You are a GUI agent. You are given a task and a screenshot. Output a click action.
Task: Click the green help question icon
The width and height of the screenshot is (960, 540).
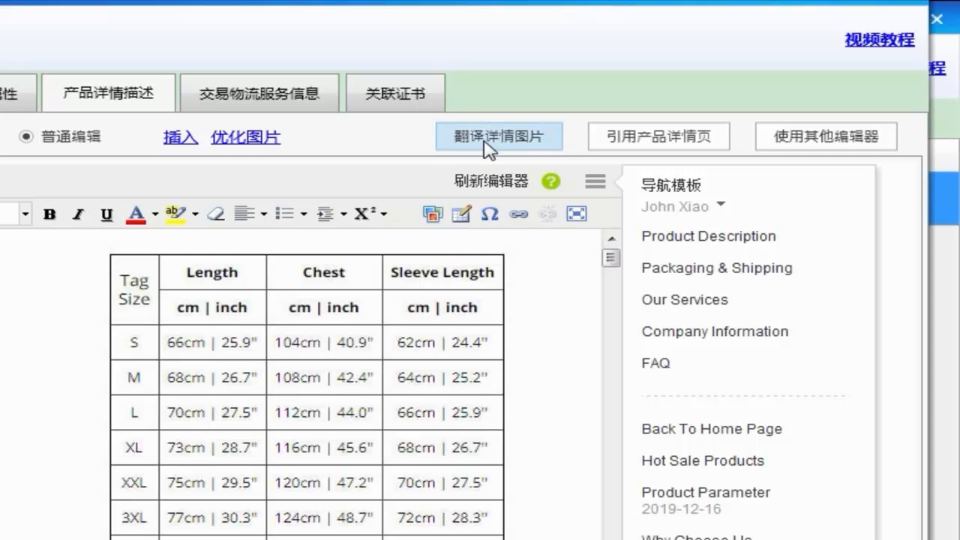[551, 181]
